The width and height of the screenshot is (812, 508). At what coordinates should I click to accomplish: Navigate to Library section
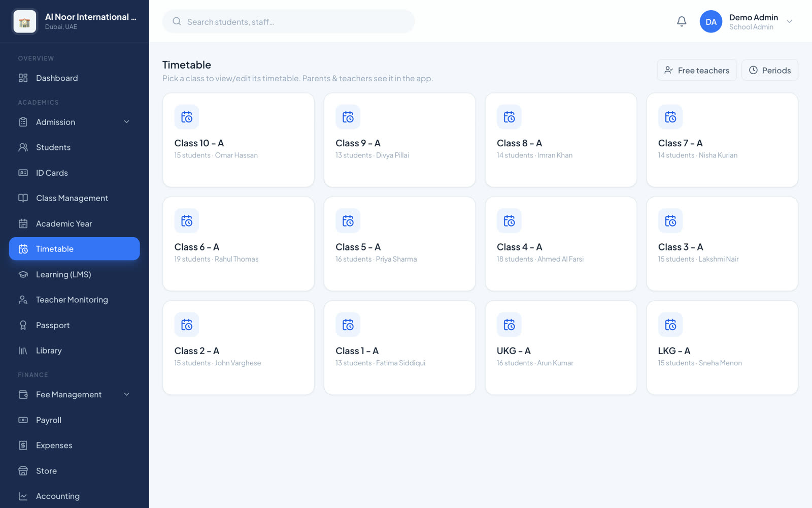pos(74,351)
